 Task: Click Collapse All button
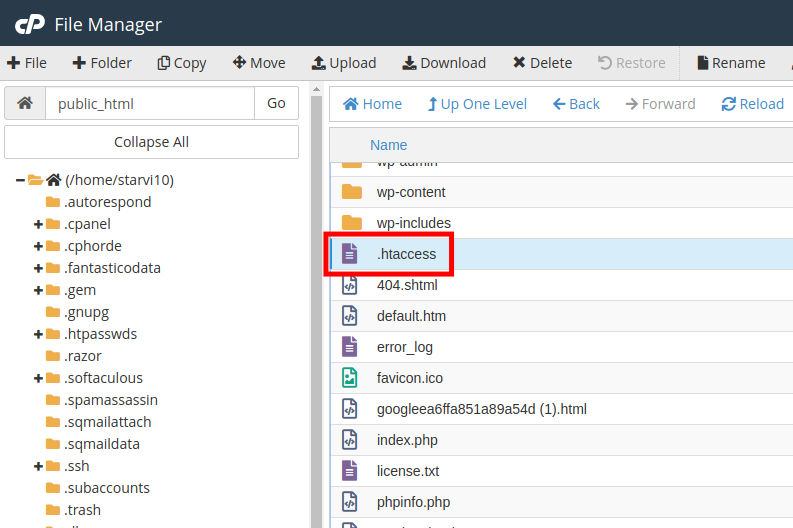pyautogui.click(x=151, y=142)
